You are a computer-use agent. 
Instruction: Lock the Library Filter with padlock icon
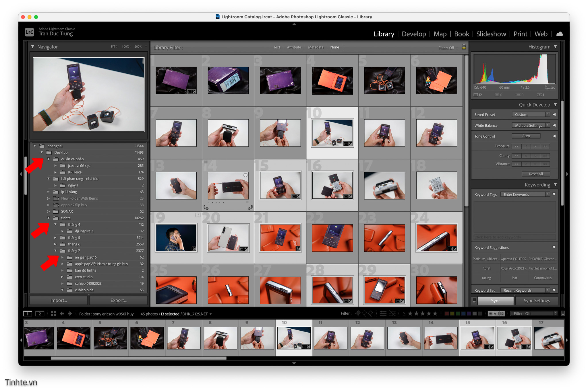click(464, 47)
